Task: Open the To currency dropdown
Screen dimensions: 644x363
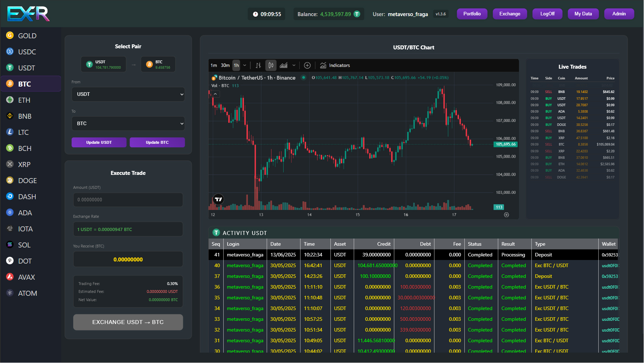Action: [x=128, y=123]
